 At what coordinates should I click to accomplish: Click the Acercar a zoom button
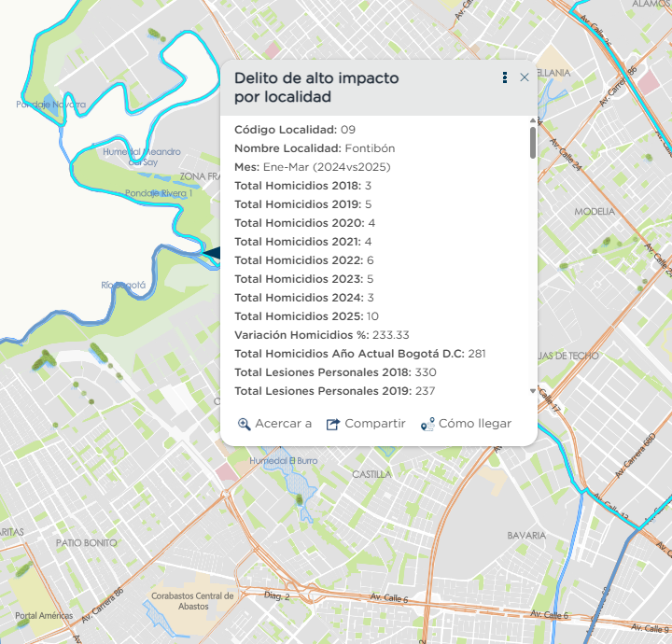click(274, 424)
